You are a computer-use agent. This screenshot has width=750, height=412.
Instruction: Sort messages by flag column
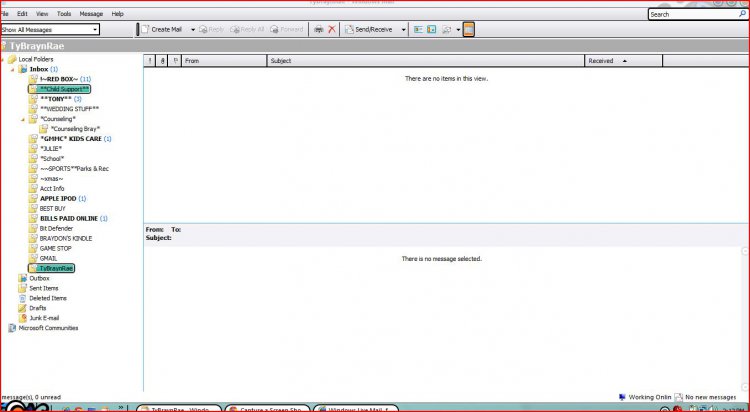(176, 61)
